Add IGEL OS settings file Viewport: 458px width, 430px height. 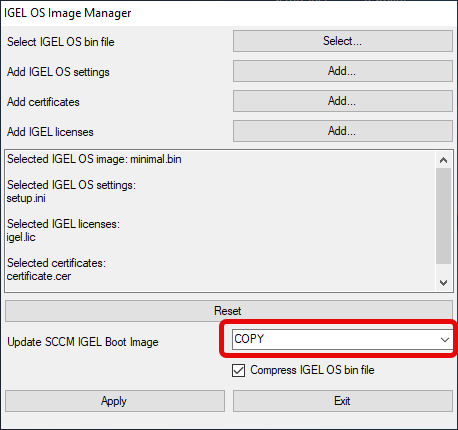(343, 71)
